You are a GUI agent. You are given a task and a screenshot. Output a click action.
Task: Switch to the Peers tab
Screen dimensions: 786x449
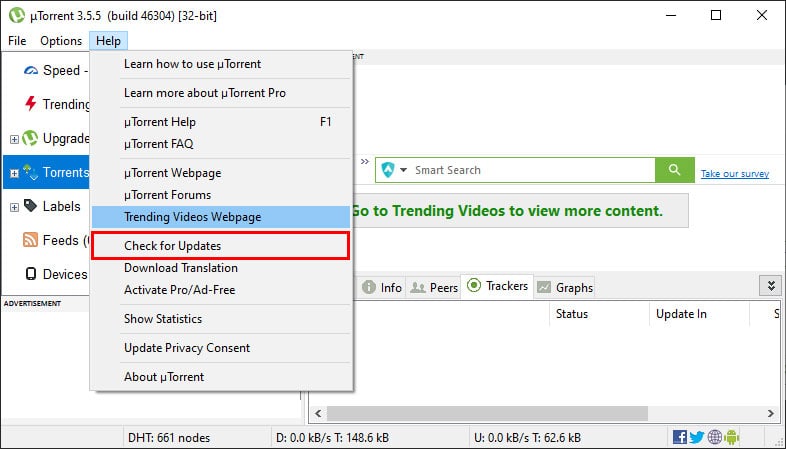(434, 288)
